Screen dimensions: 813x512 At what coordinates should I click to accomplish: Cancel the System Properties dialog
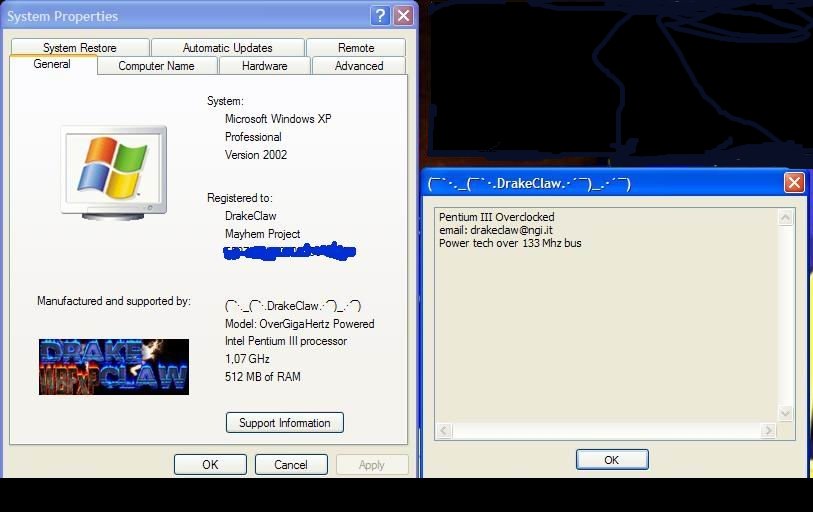click(291, 464)
